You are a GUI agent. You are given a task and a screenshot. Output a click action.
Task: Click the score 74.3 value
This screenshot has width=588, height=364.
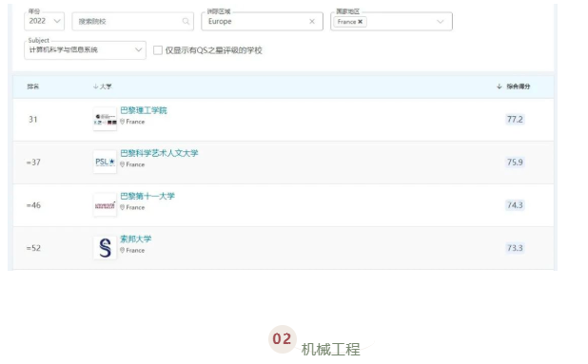515,205
